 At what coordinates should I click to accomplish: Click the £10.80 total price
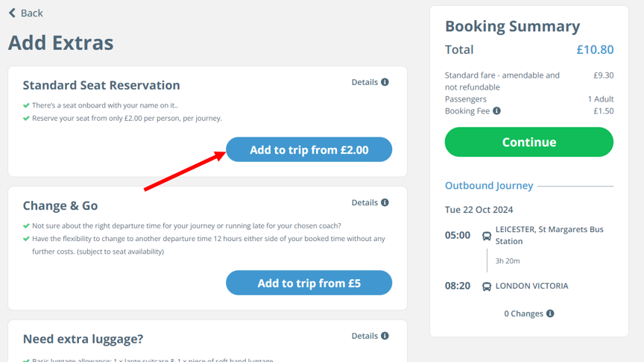(x=595, y=50)
